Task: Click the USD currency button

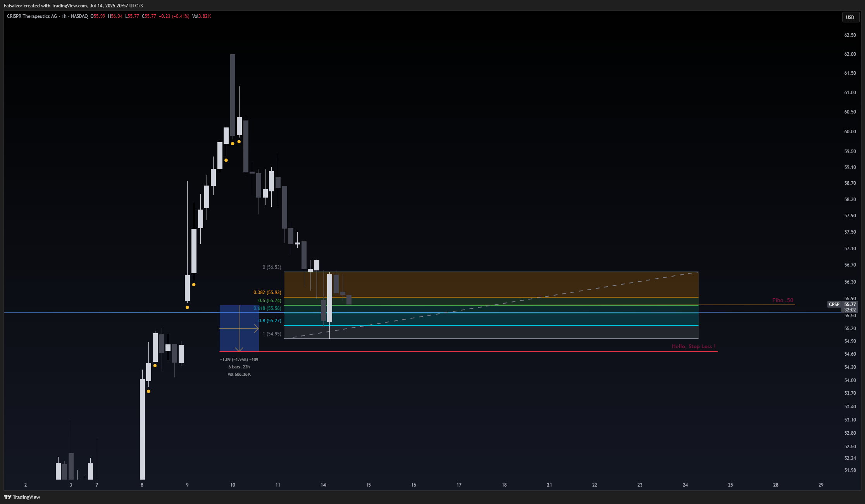Action: (850, 17)
